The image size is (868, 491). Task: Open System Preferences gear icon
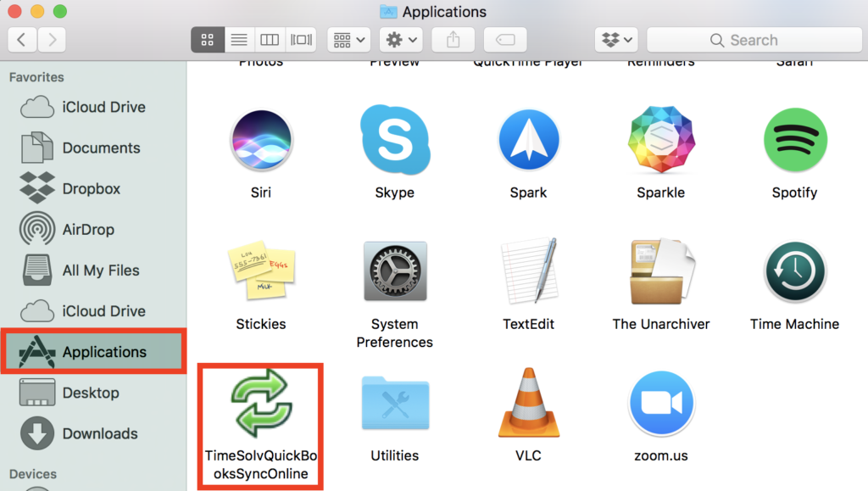coord(395,271)
